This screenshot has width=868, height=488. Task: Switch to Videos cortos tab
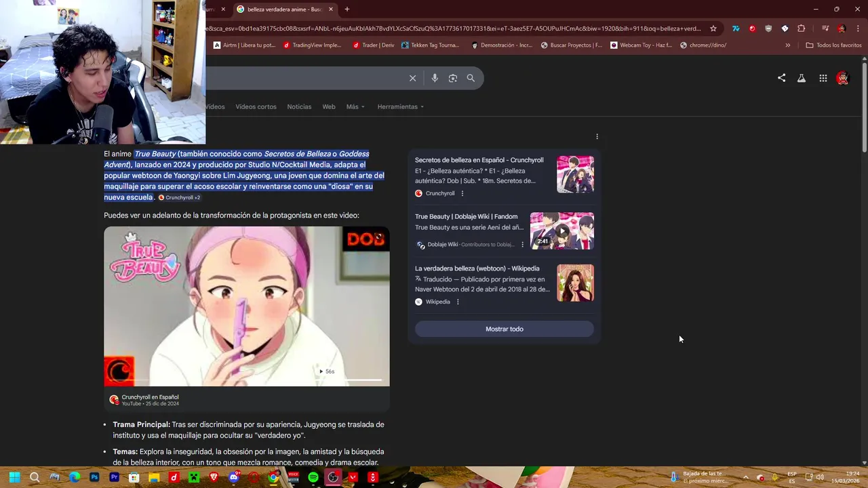pyautogui.click(x=256, y=106)
